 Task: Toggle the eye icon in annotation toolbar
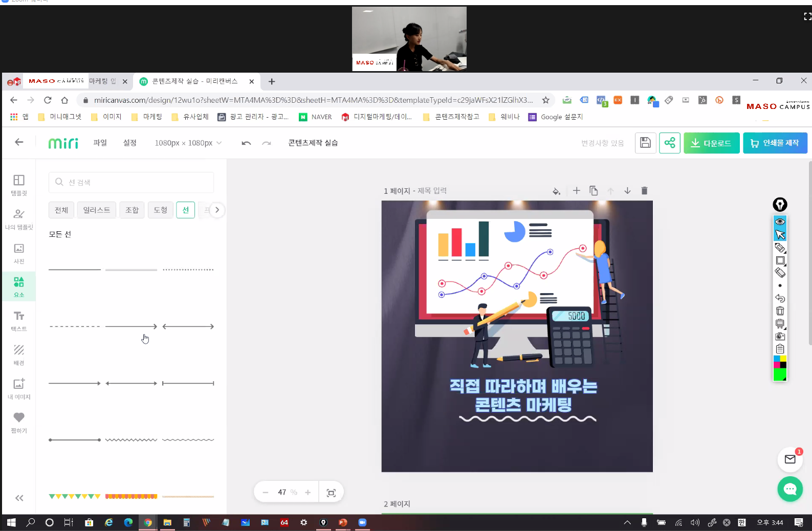tap(780, 222)
